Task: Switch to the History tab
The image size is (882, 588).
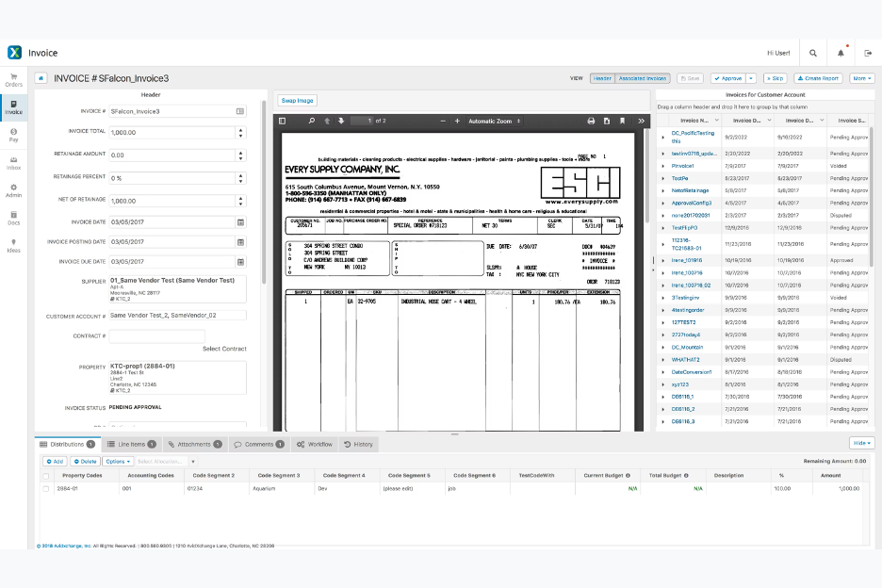Action: pos(359,445)
